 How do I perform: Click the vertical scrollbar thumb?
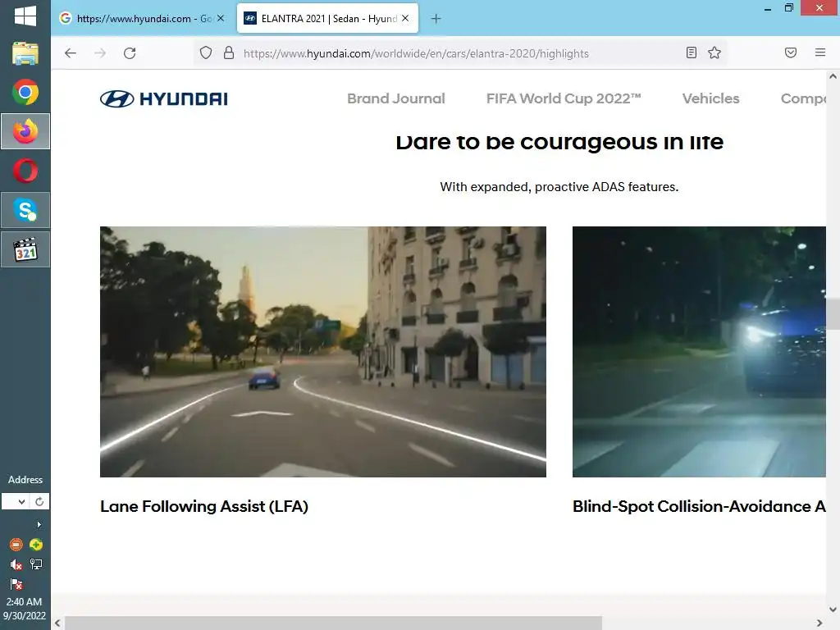point(833,313)
